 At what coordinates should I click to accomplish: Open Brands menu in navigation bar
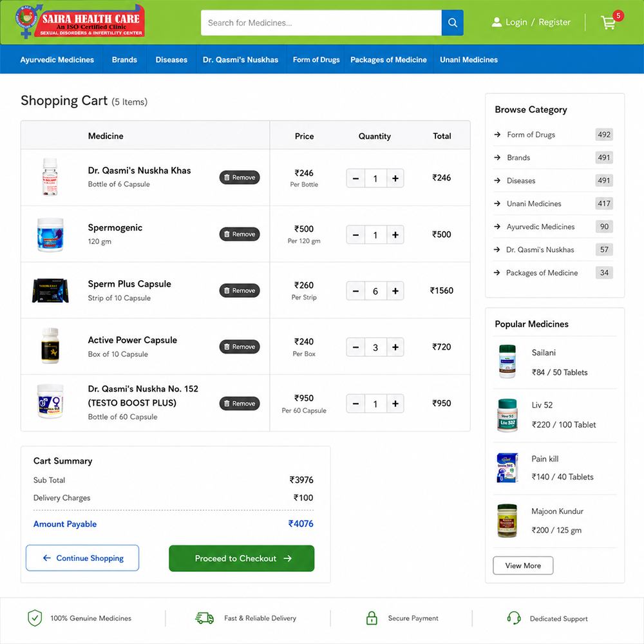coord(124,59)
